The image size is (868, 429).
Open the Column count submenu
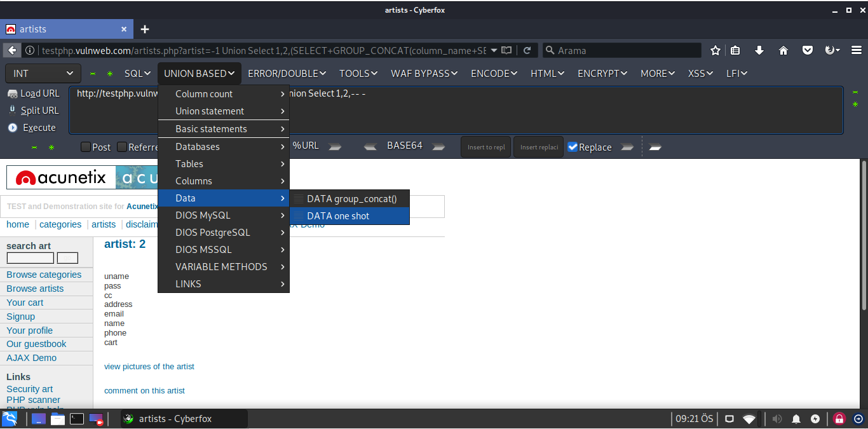tap(224, 94)
